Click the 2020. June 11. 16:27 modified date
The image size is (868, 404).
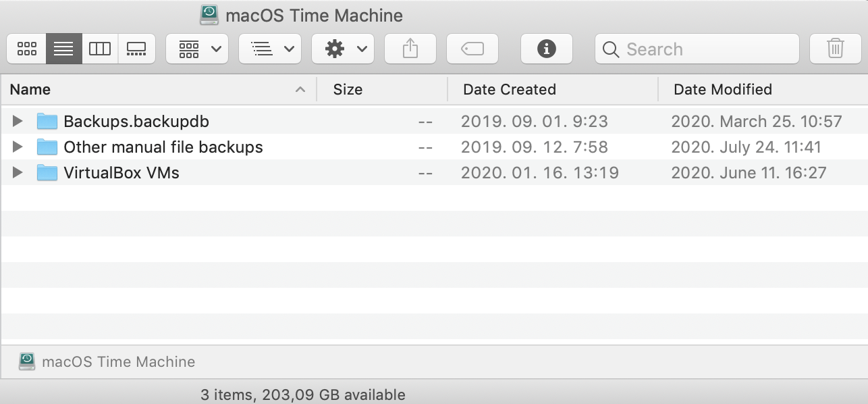point(749,173)
